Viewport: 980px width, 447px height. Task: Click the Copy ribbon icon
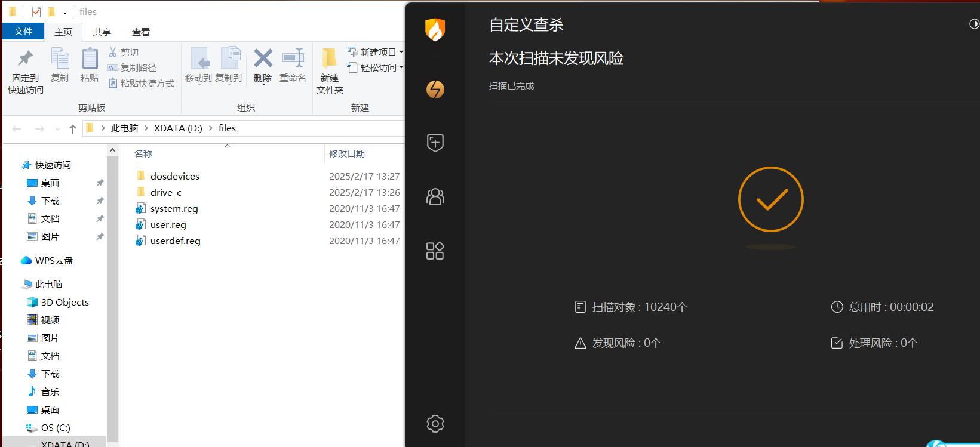60,64
